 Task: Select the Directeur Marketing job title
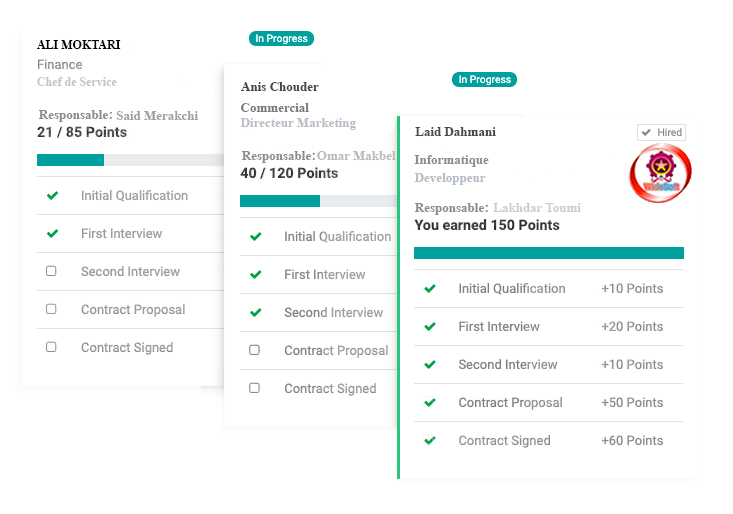click(x=298, y=123)
